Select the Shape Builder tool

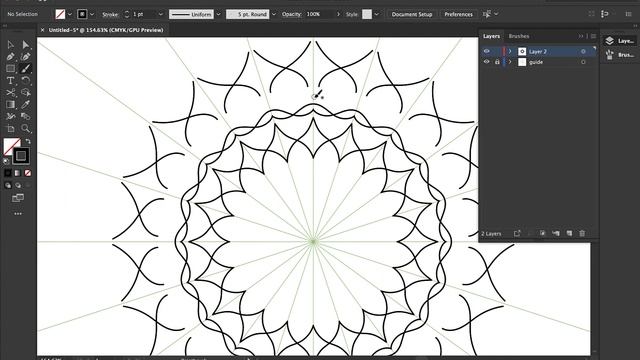pos(26,93)
